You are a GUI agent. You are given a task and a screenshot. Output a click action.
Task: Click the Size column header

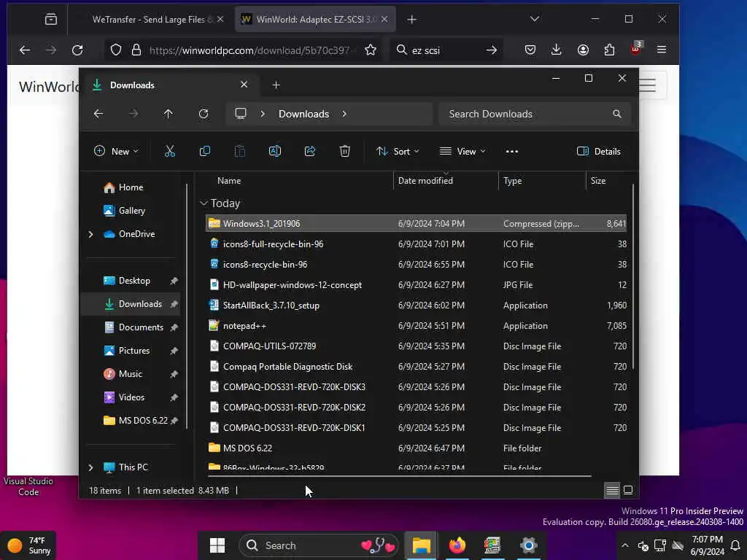point(598,181)
